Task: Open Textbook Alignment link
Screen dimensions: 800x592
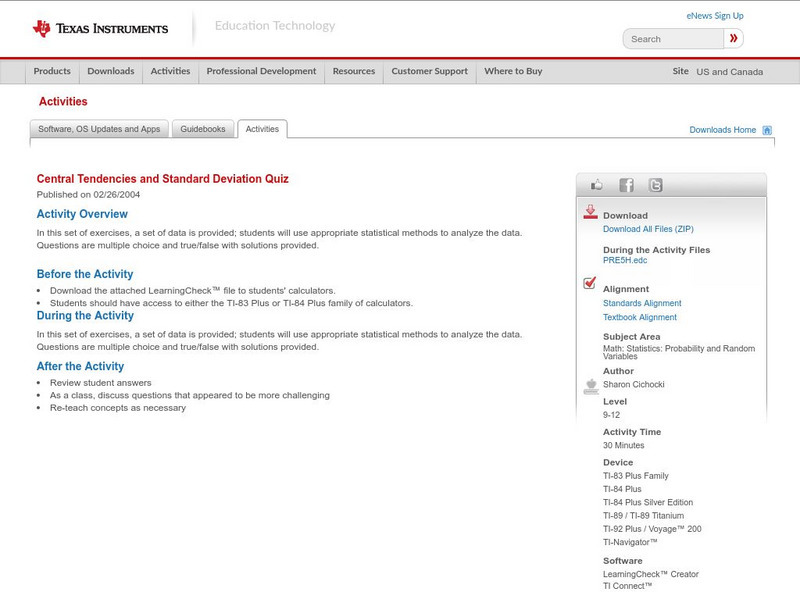Action: 640,317
